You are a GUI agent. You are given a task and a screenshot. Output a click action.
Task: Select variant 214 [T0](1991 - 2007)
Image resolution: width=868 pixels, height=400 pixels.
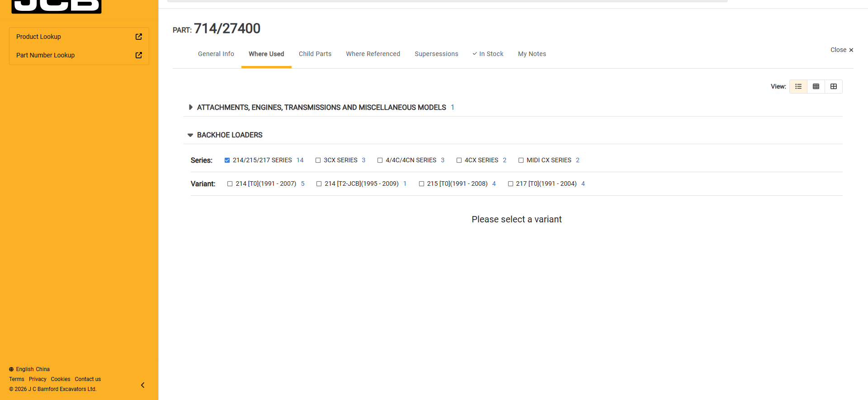[230, 184]
